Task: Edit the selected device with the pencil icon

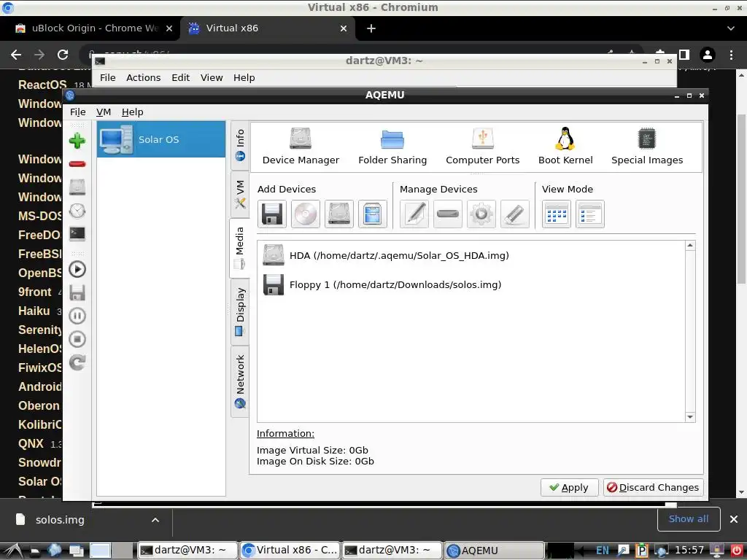Action: [x=414, y=214]
